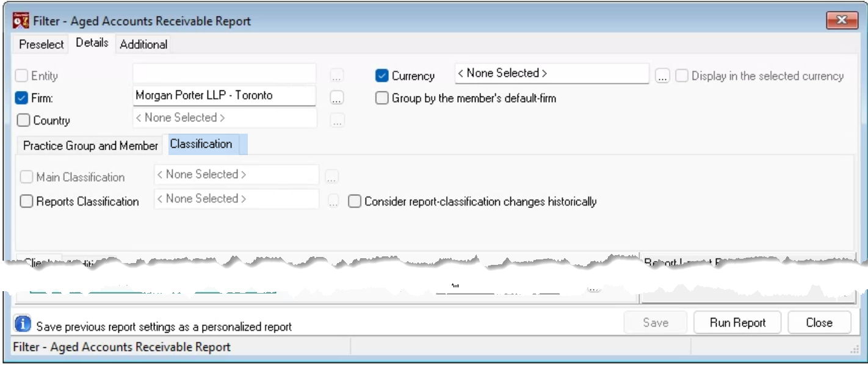Screen dimensions: 868x365
Task: Click the Entity checkbox
Action: click(x=22, y=76)
